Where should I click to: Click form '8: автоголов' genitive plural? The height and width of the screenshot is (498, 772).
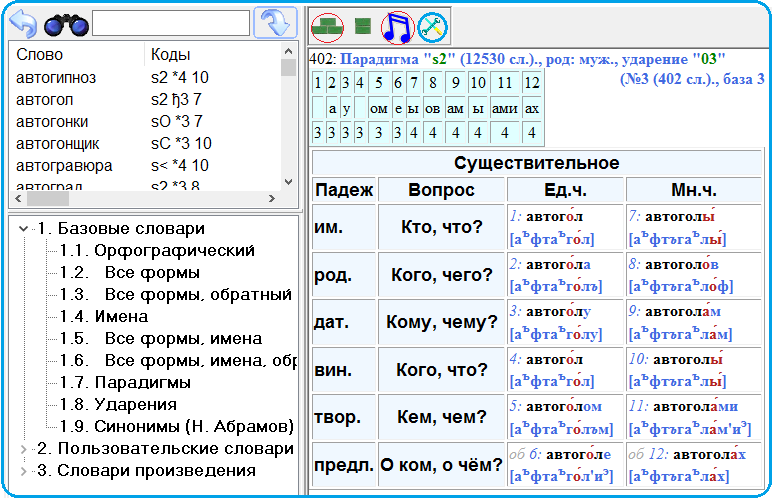tap(674, 264)
